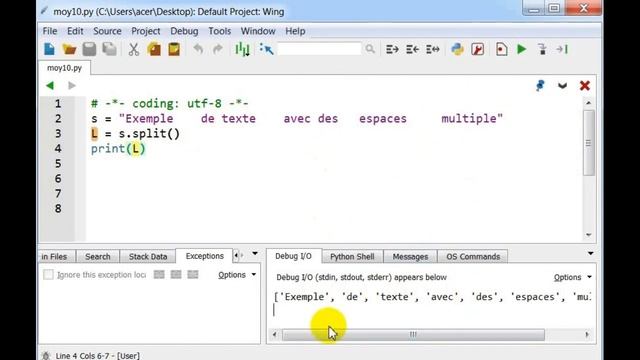Click the coding utf-8 comment line
Image resolution: width=640 pixels, height=360 pixels.
click(170, 104)
